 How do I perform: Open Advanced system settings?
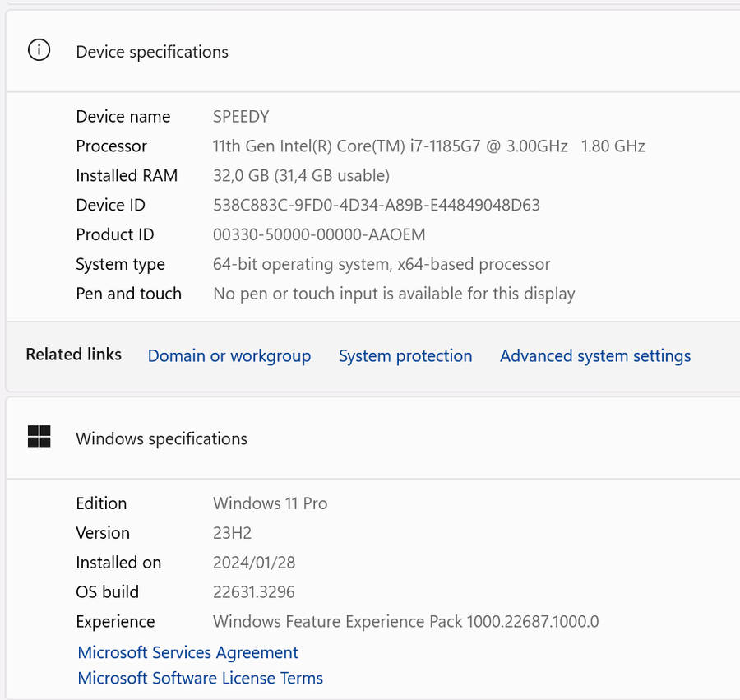[x=595, y=356]
